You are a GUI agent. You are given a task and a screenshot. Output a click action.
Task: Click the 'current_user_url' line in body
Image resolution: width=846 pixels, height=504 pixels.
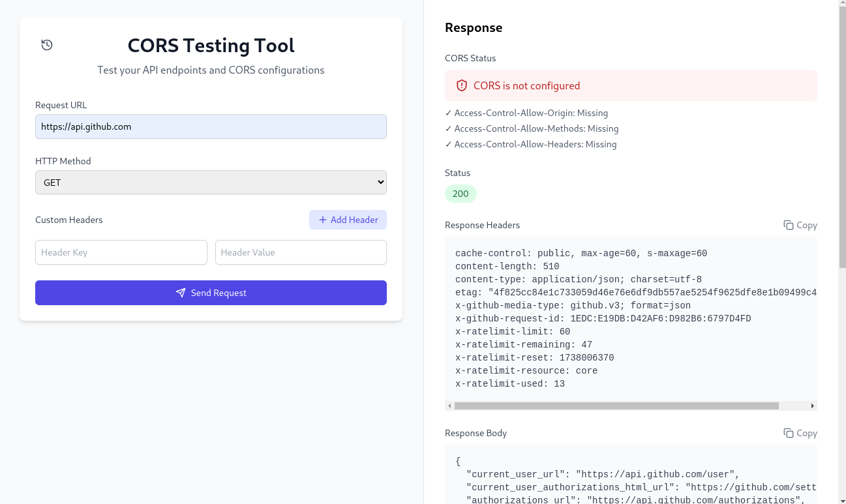(603, 474)
